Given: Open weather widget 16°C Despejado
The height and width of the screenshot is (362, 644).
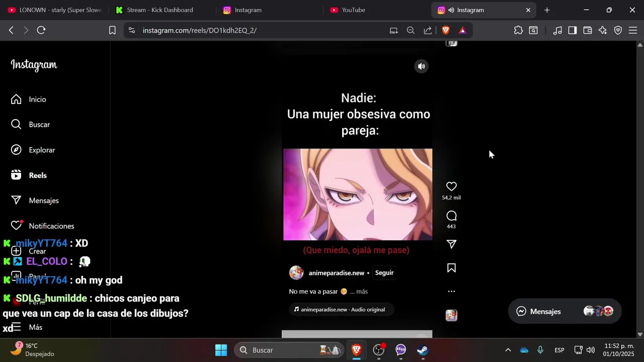Looking at the screenshot, I should pos(33,350).
